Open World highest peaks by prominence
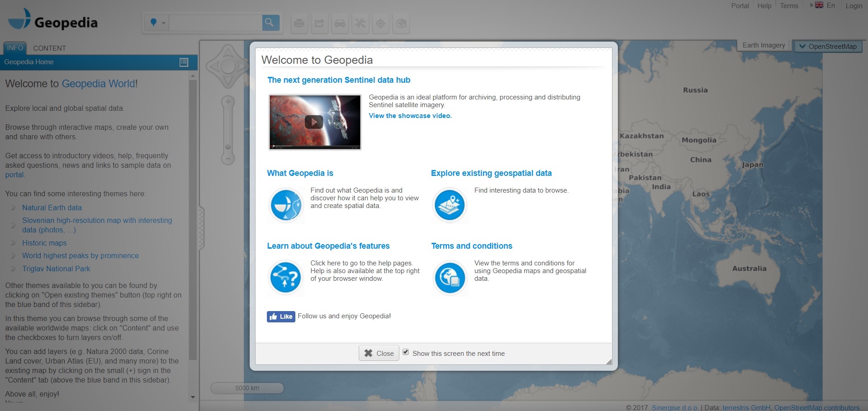The height and width of the screenshot is (411, 868). pos(81,255)
